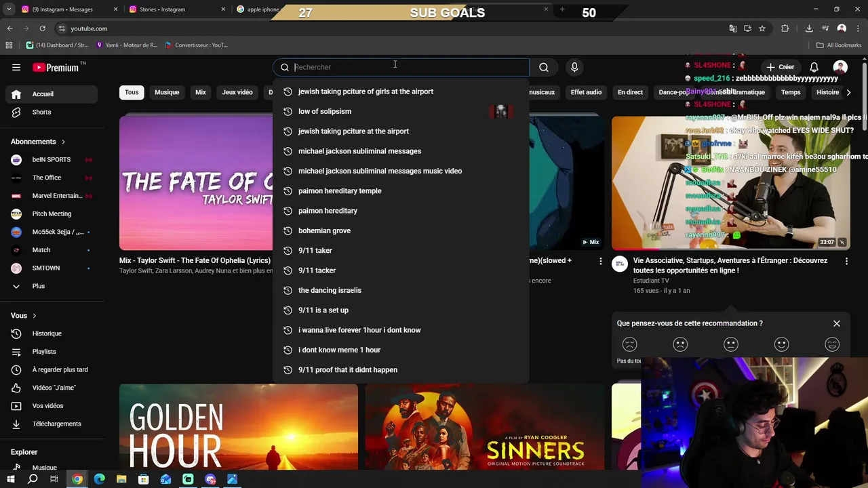Show more filter chips with right arrow
This screenshot has width=868, height=488.
tap(848, 92)
